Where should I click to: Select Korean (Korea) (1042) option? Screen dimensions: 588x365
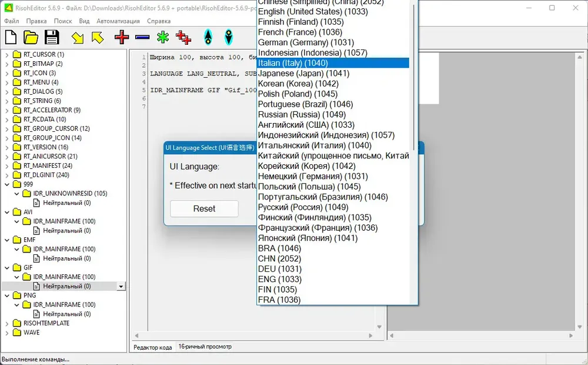coord(333,84)
